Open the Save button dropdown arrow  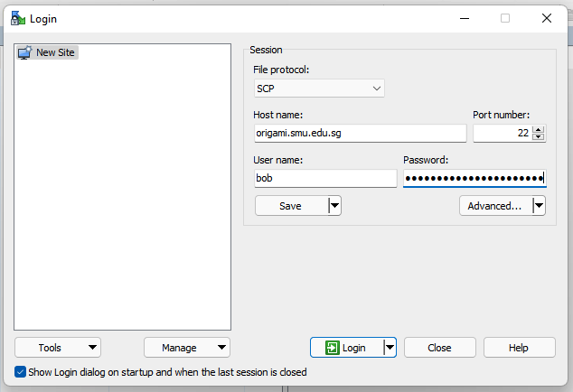click(334, 206)
